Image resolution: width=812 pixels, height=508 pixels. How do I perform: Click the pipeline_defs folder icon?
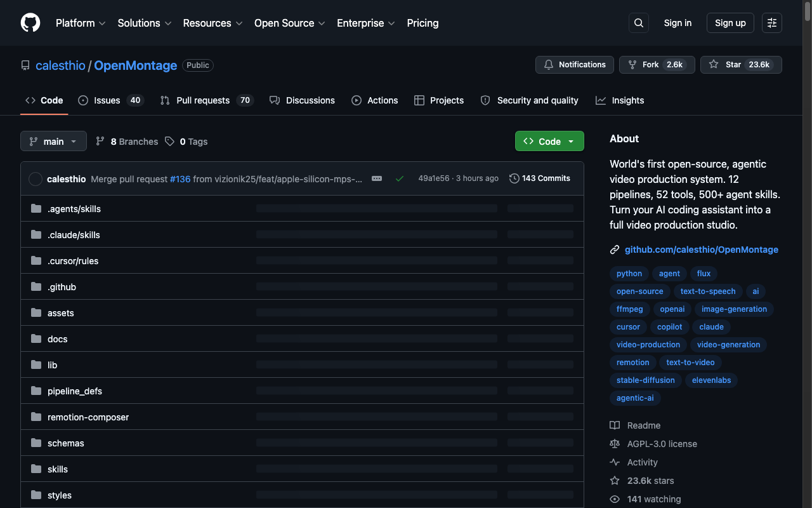[x=36, y=391]
